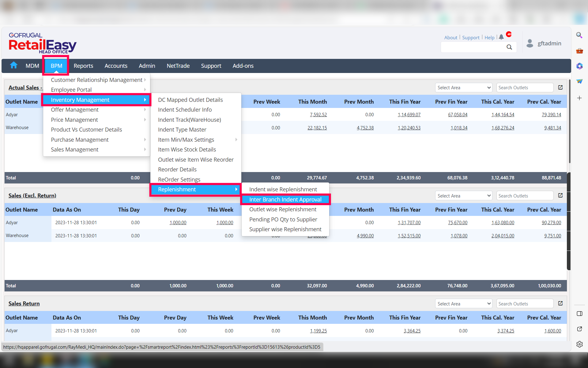Choose Outlet wise Replenishment option
Screen dimensions: 588x368
[x=283, y=209]
